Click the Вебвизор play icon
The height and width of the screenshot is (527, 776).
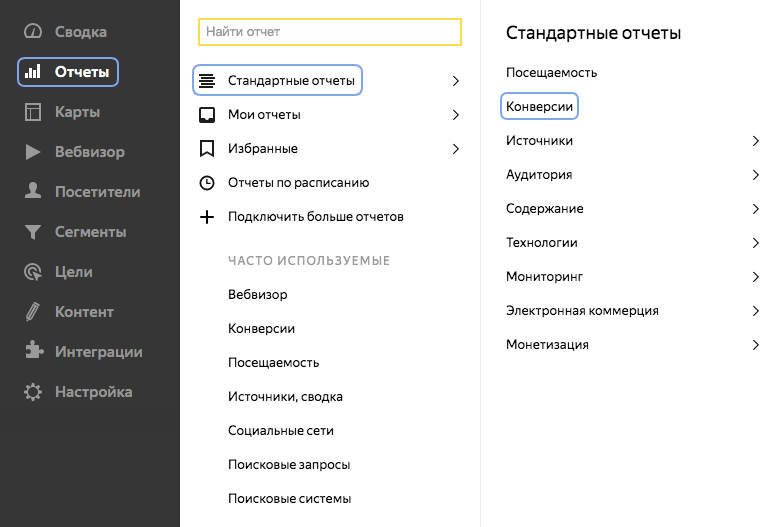coord(34,152)
